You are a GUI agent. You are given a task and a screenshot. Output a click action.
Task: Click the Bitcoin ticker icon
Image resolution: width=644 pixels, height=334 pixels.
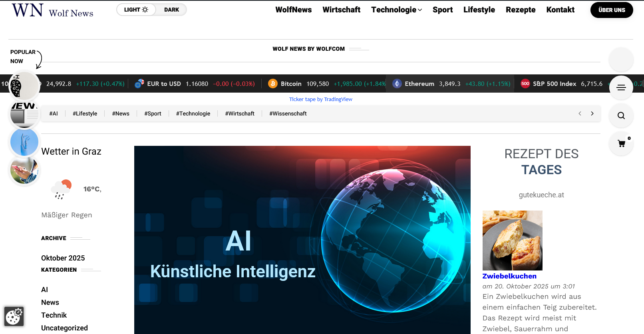tap(273, 83)
